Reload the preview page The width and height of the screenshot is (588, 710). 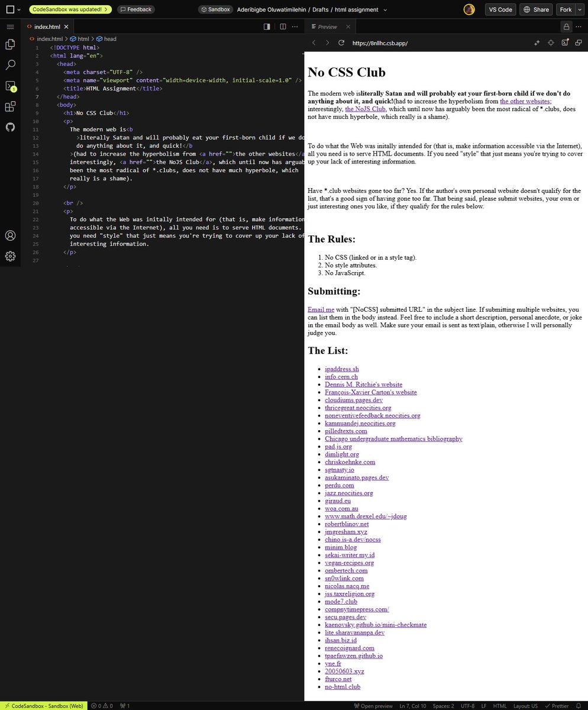pyautogui.click(x=341, y=43)
